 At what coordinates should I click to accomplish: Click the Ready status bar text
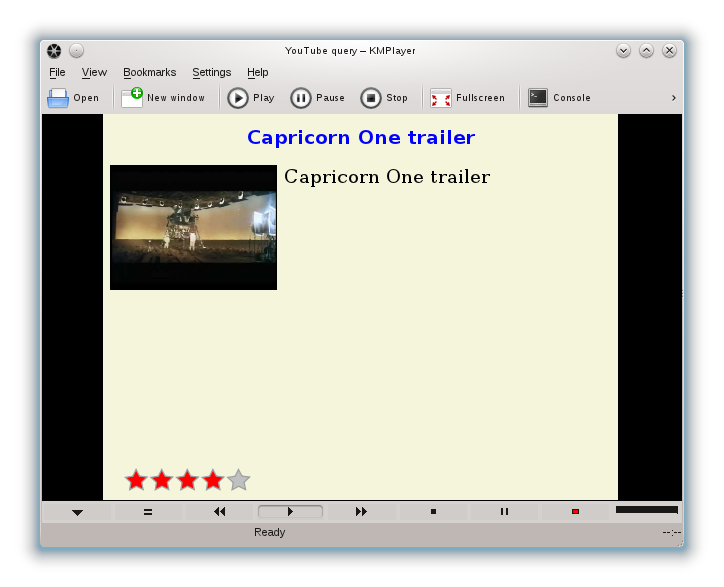pos(270,533)
